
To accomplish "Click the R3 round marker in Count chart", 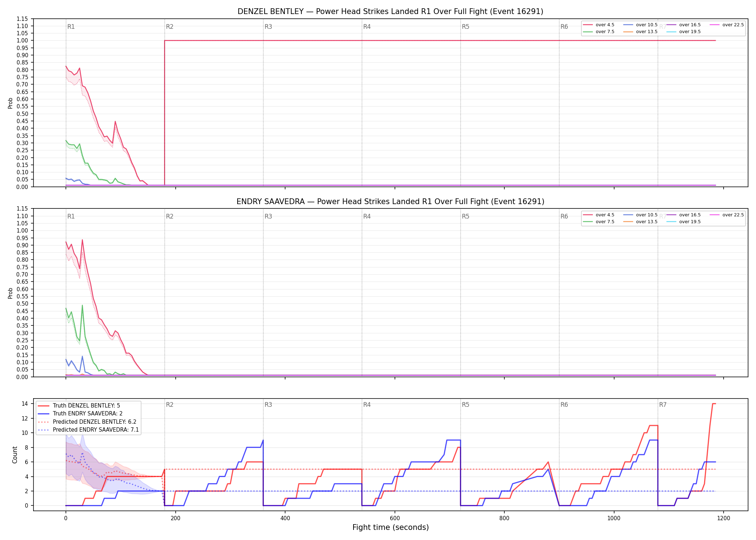I will click(268, 405).
